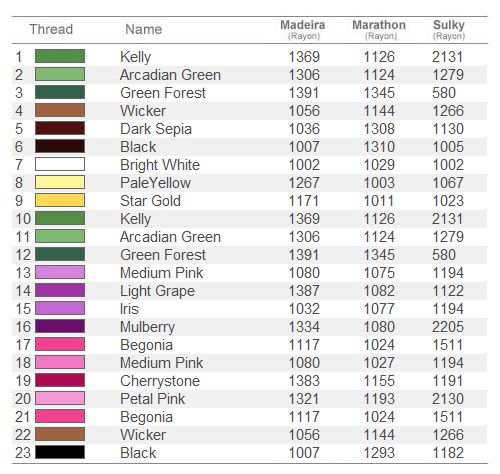Select the Dark Sepia swatch on thread 5
Image resolution: width=500 pixels, height=474 pixels.
coord(60,128)
